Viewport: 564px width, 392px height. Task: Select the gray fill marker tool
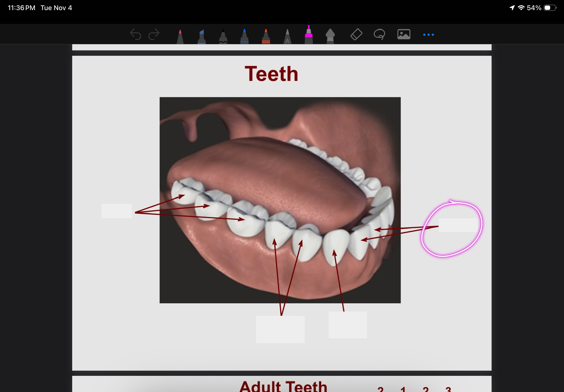330,36
